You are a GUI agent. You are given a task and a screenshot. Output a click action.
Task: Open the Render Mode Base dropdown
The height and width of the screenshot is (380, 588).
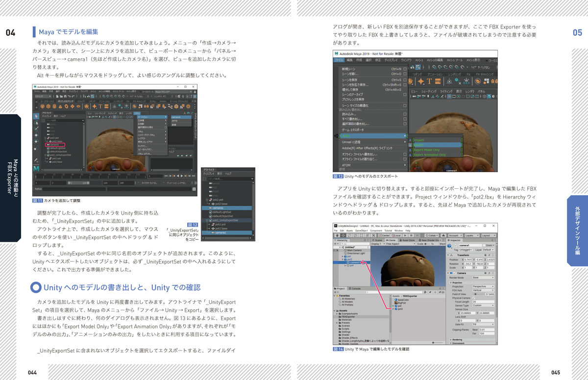(483, 278)
